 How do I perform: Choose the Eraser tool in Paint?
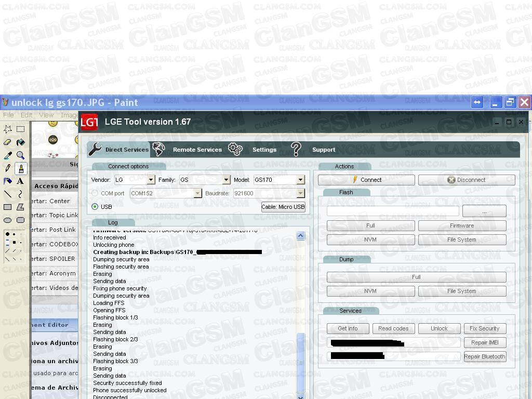click(7, 142)
